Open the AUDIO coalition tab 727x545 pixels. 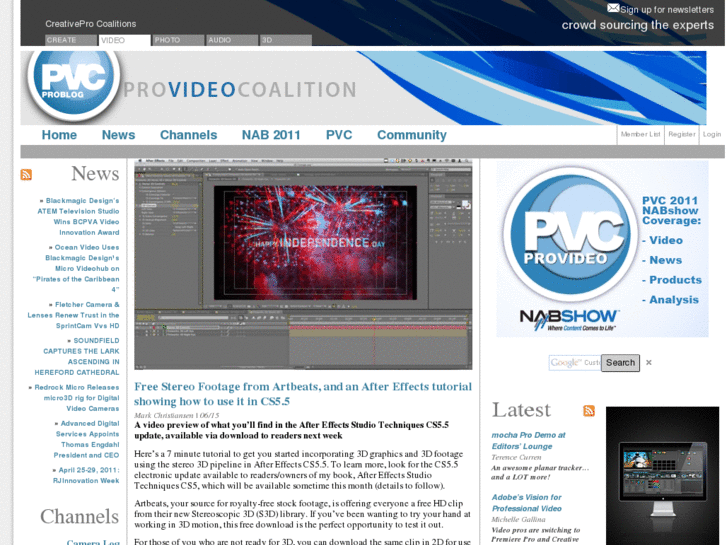(232, 40)
